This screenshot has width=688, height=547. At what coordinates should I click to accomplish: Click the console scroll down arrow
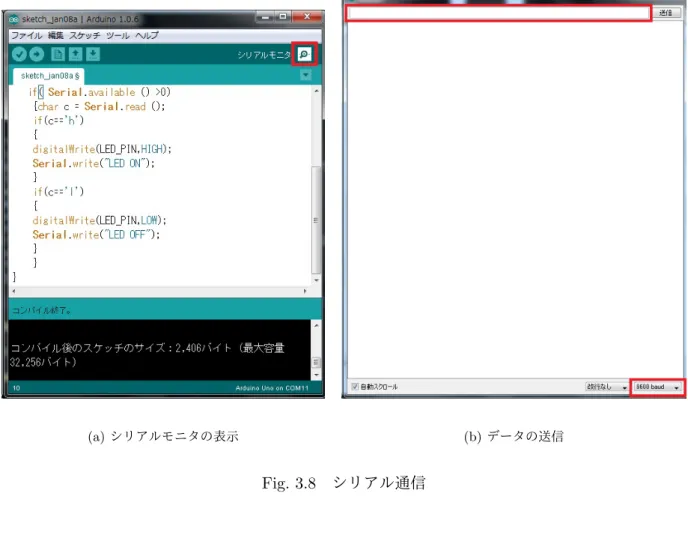coord(316,375)
